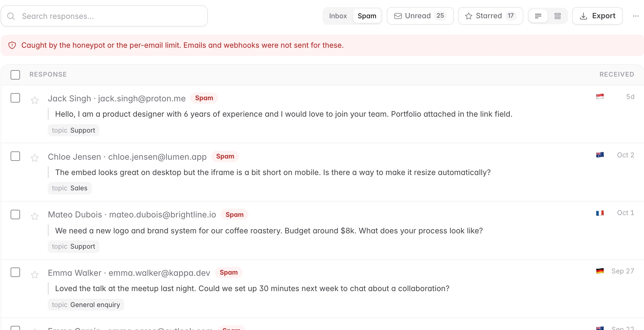The height and width of the screenshot is (330, 644).
Task: Click Spam badge on Emma Walker row
Action: pos(229,273)
